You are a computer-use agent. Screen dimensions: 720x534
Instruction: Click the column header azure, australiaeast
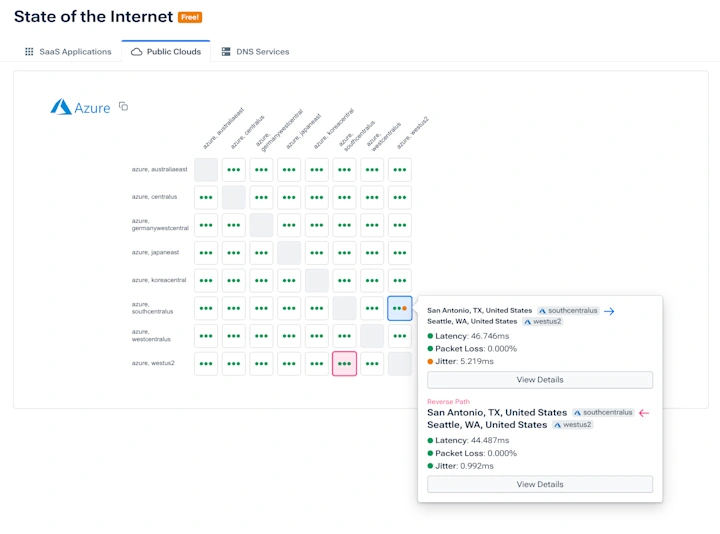click(223, 129)
